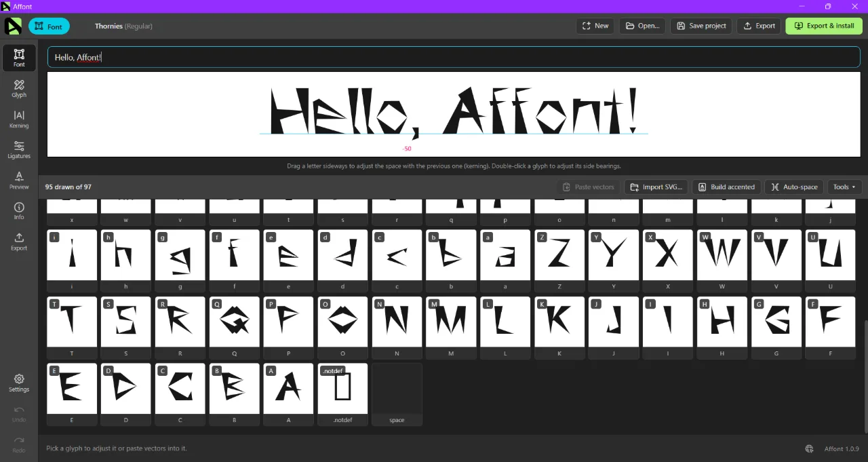Click the glyph grid vertical scrollbar

pyautogui.click(x=865, y=375)
